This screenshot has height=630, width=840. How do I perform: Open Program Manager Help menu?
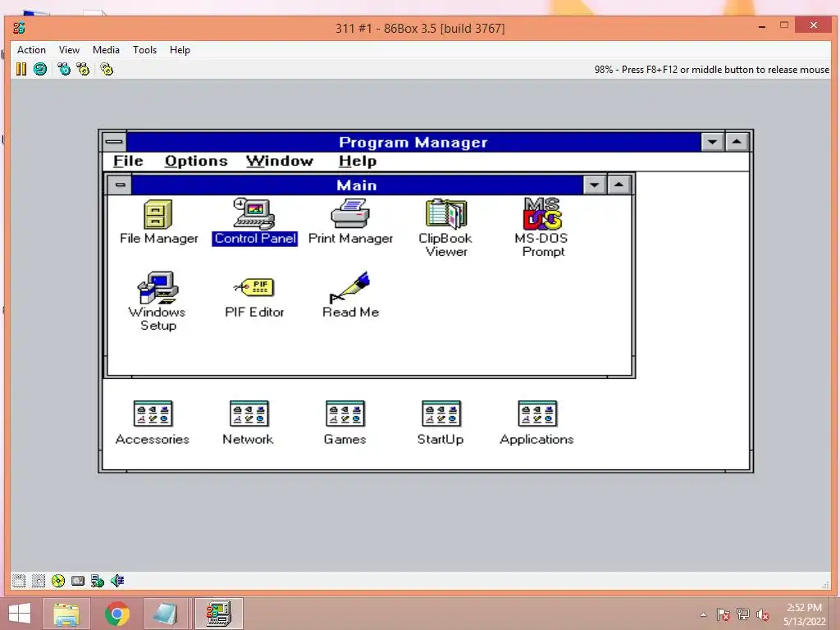[358, 161]
